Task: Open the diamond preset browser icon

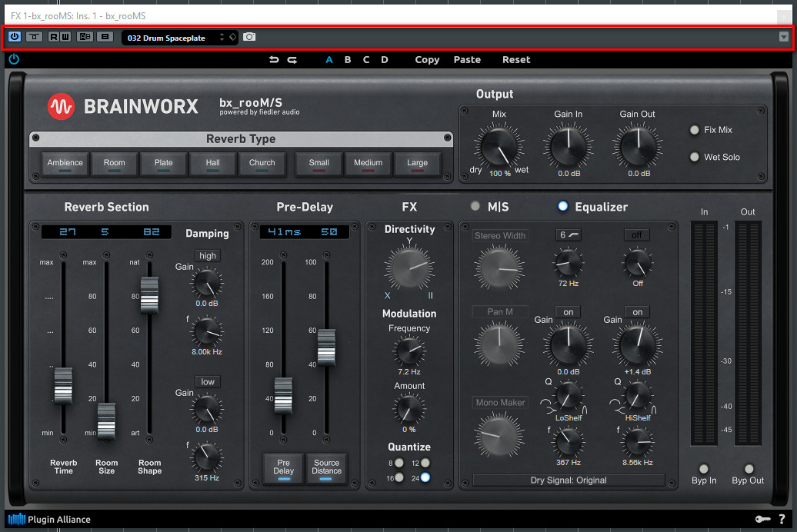Action: click(232, 37)
